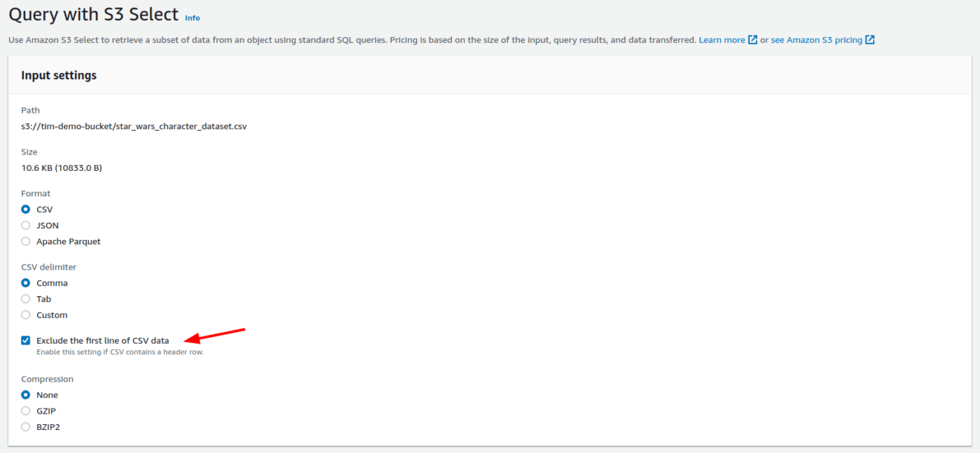Uncheck Exclude the first line of CSV data
The height and width of the screenshot is (453, 980).
coord(25,339)
